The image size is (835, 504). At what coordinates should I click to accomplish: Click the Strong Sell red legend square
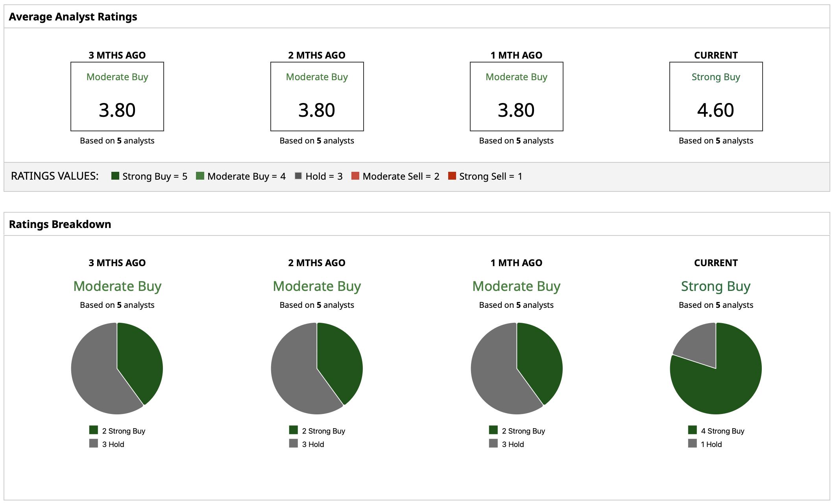[x=452, y=176]
